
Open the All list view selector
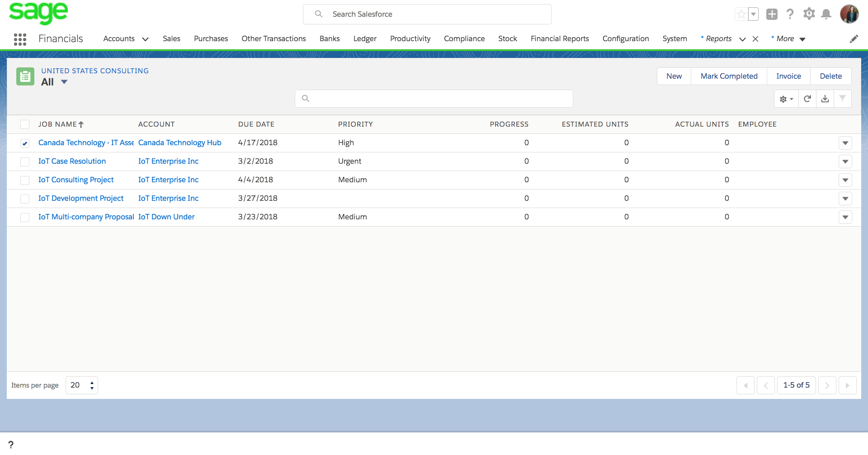tap(54, 82)
